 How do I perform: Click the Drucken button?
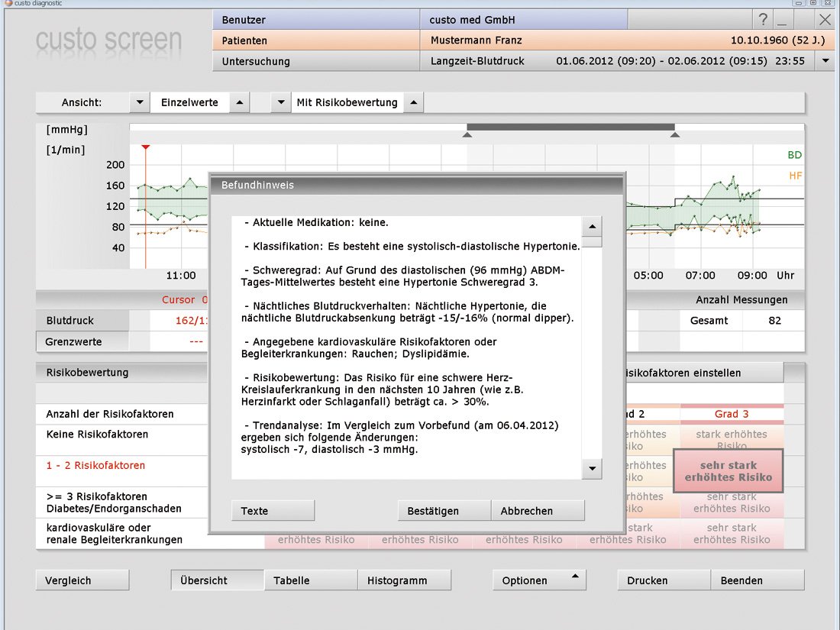pyautogui.click(x=664, y=580)
